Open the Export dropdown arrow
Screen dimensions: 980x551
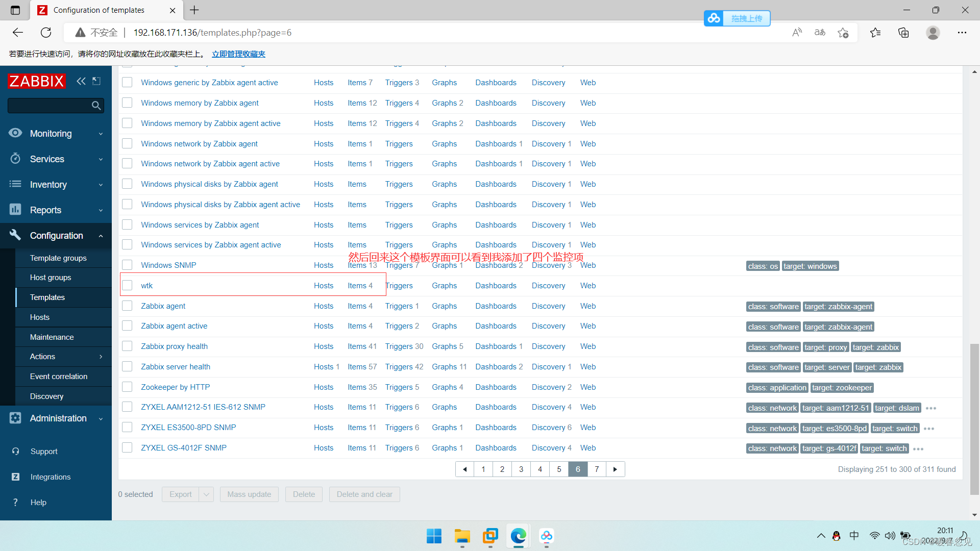pos(206,494)
